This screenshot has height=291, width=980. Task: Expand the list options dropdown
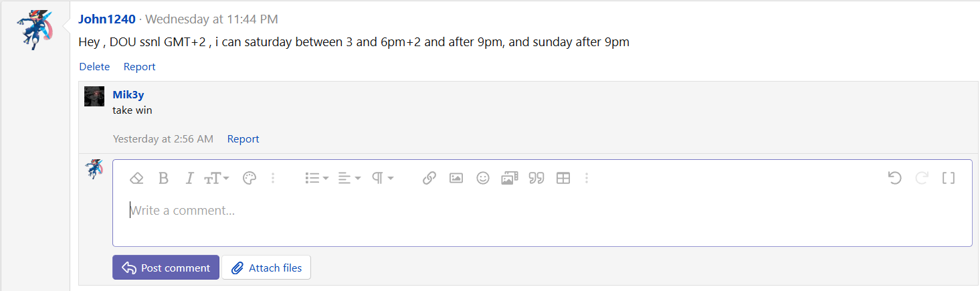pos(316,178)
